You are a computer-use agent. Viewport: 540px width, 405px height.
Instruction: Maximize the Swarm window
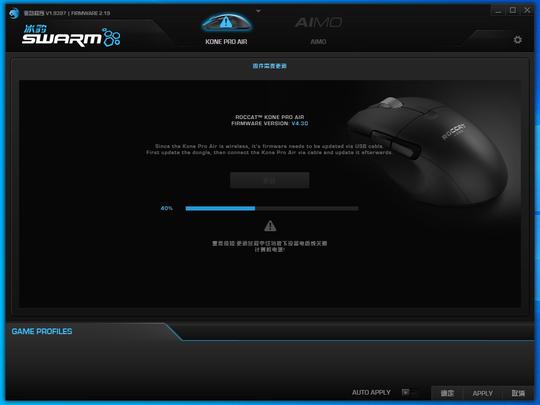(x=513, y=10)
